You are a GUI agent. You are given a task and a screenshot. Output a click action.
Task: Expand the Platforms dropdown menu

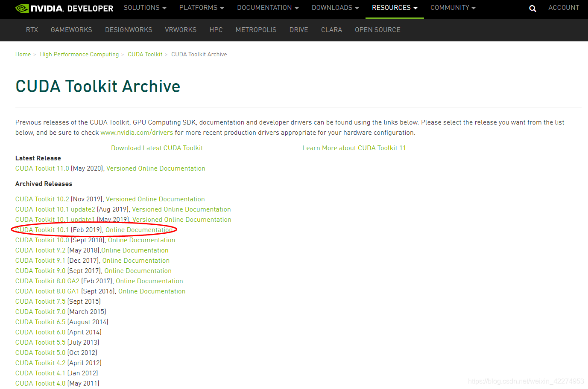click(202, 8)
